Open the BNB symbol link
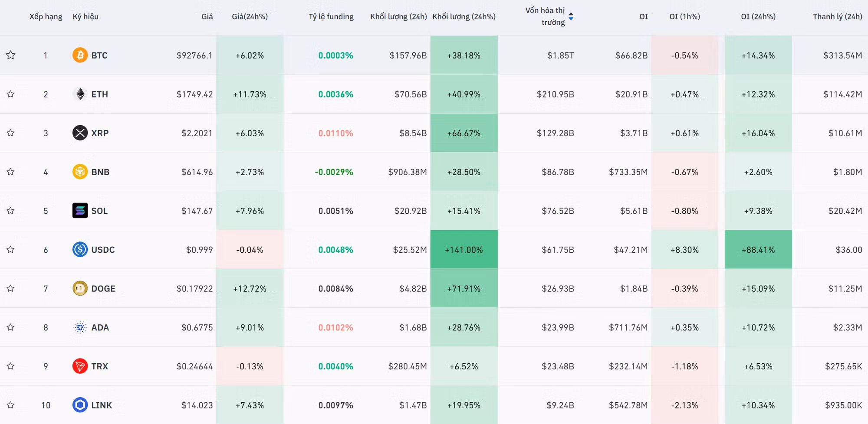Screen dimensions: 868x424 [100, 172]
